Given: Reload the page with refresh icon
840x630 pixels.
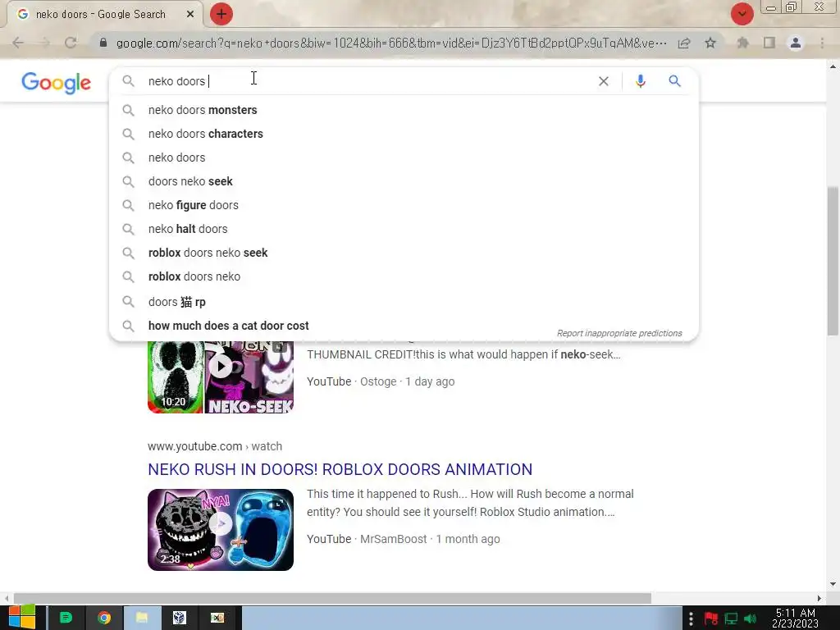Looking at the screenshot, I should 71,43.
